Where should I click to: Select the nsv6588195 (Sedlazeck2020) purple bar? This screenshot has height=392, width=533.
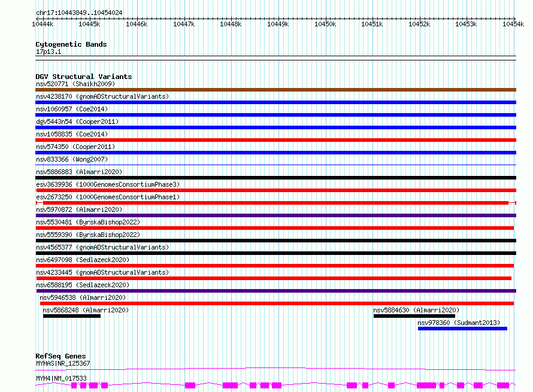click(276, 291)
